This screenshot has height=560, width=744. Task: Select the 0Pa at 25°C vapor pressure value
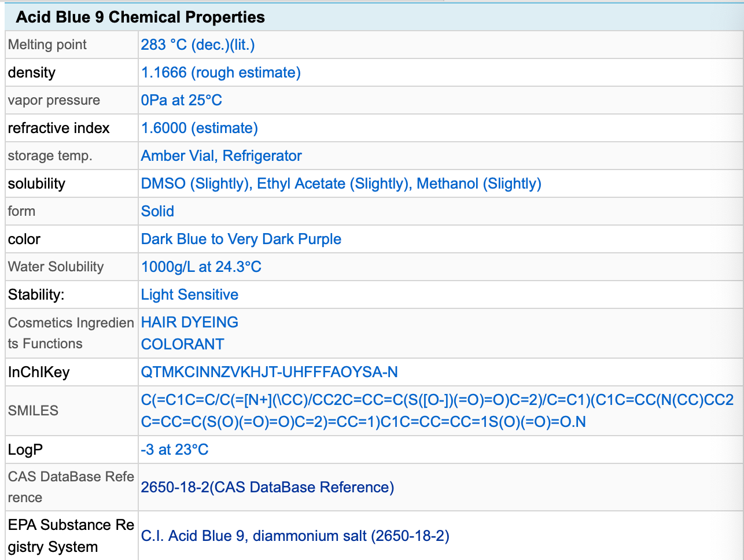point(182,100)
